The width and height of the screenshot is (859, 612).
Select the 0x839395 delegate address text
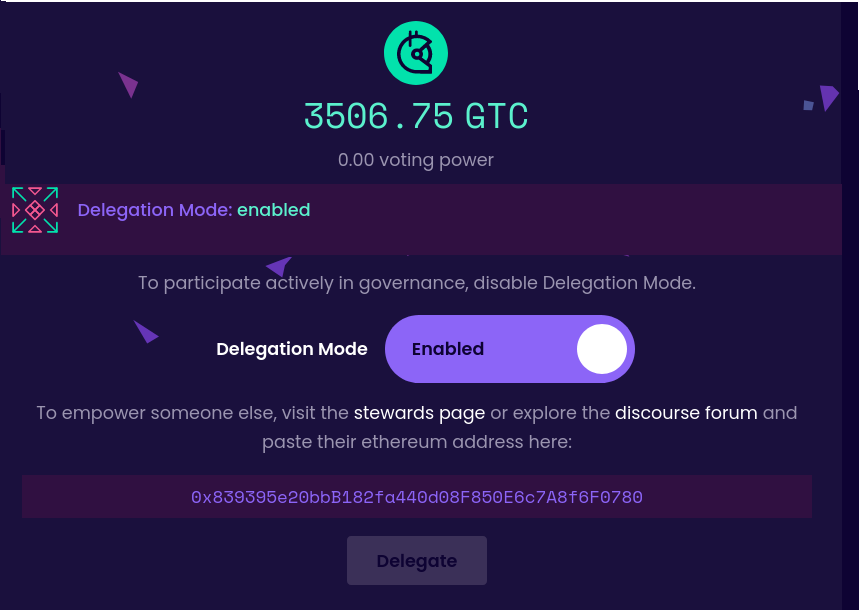pos(416,496)
